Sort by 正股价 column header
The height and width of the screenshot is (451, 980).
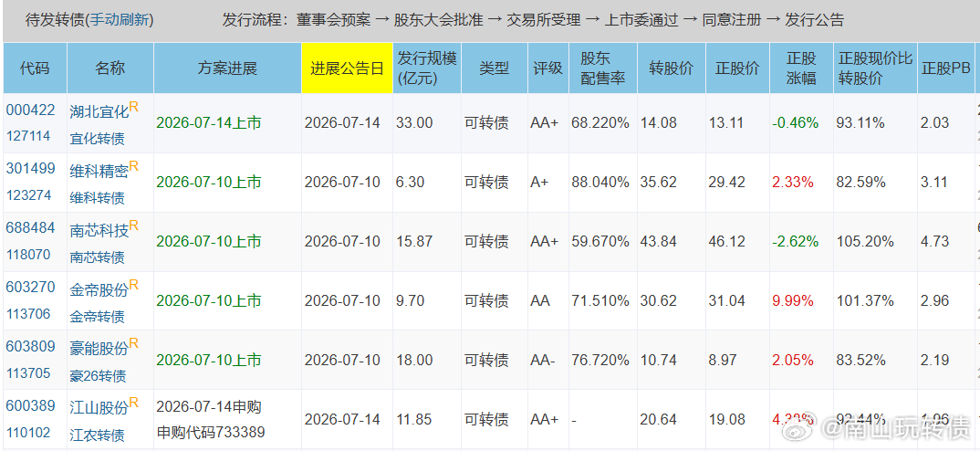(737, 68)
